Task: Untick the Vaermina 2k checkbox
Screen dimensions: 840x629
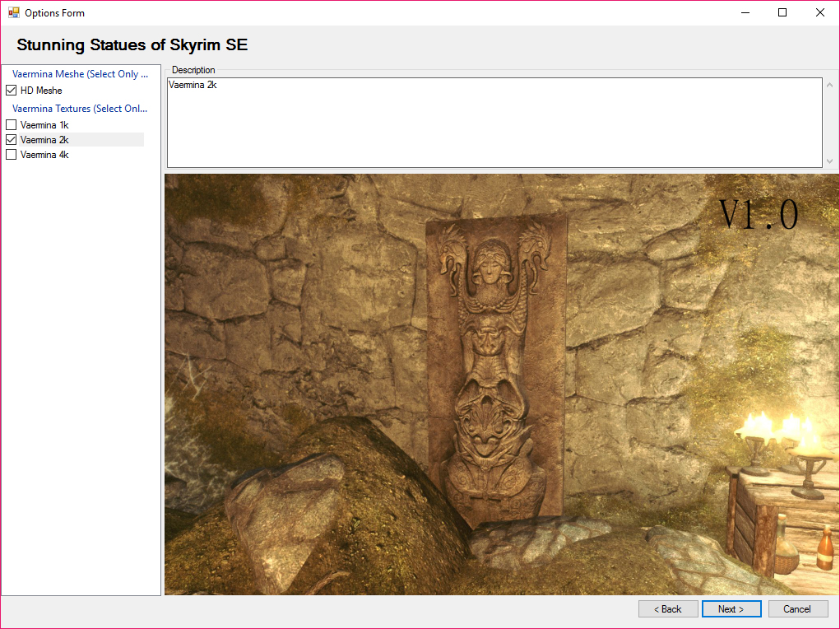Action: coord(12,140)
